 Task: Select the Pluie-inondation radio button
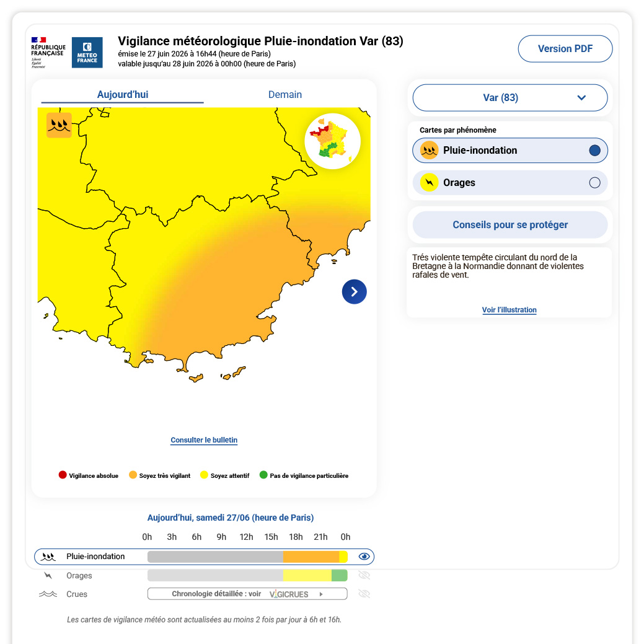tap(594, 151)
